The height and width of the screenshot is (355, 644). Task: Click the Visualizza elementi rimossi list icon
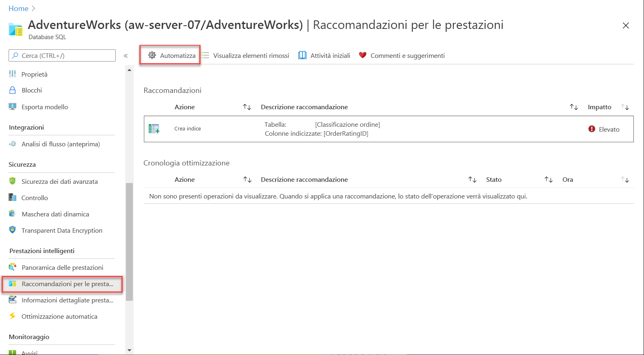[x=205, y=55]
